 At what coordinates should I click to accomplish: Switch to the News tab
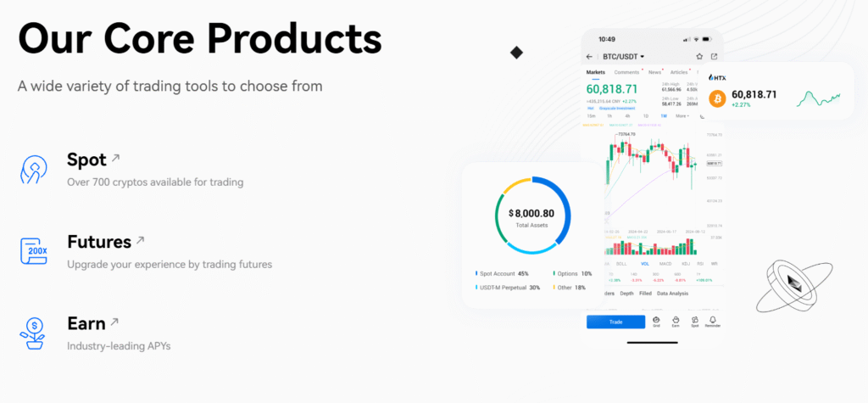click(655, 72)
